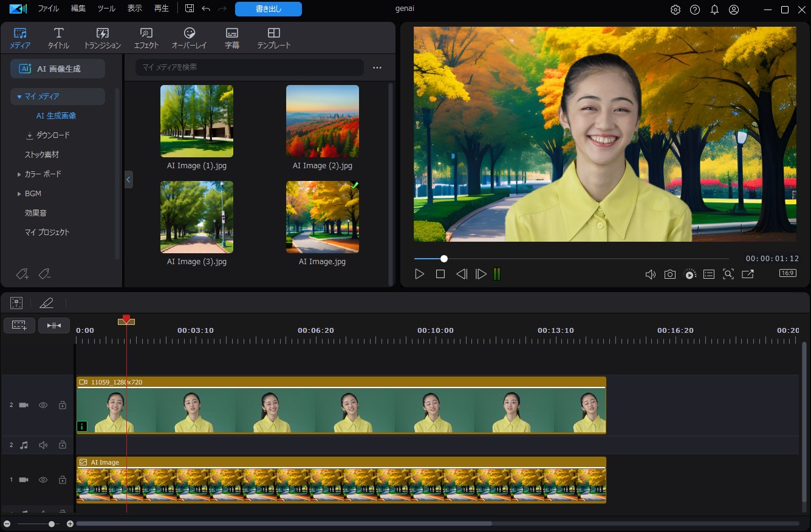Mute audio track 2 speaker toggle

click(43, 445)
